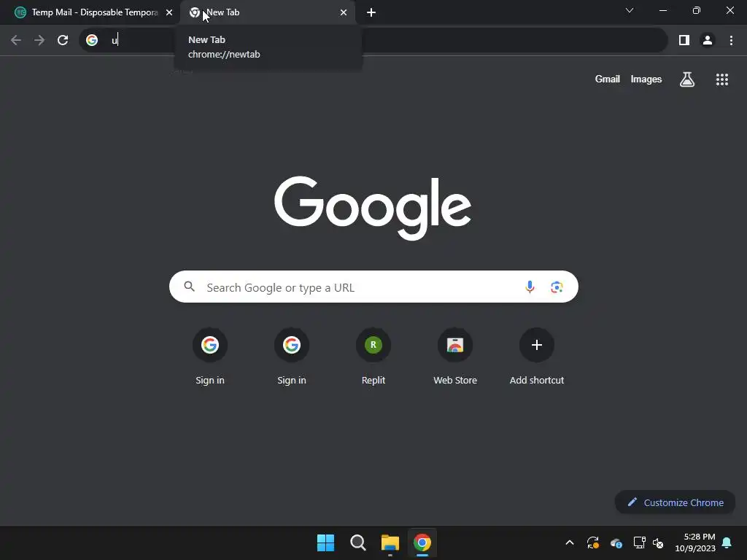Open a new tab with the plus button

click(x=371, y=12)
